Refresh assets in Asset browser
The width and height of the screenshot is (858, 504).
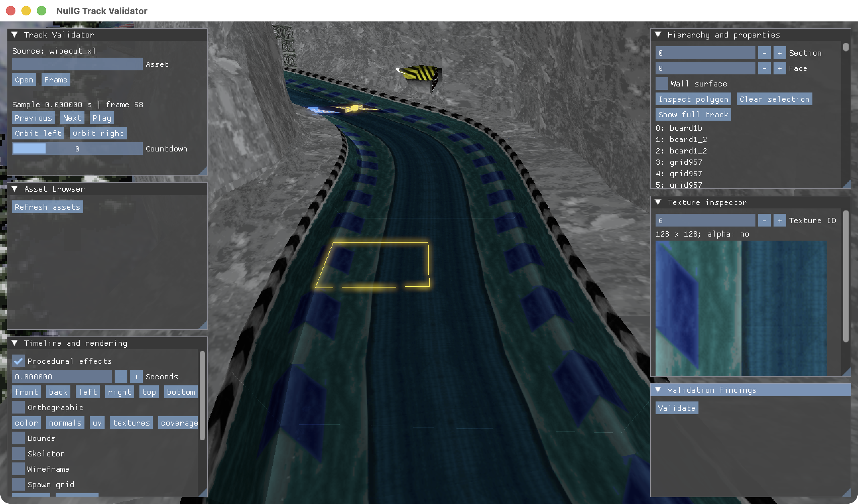click(47, 207)
